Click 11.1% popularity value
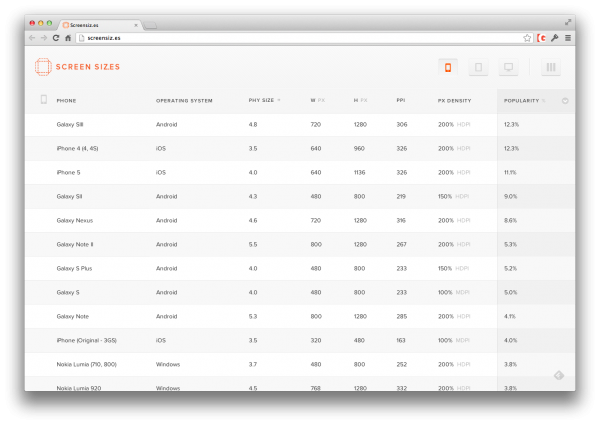This screenshot has width=600, height=425. (510, 173)
